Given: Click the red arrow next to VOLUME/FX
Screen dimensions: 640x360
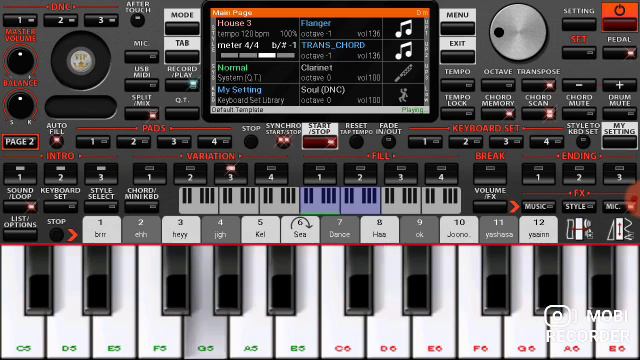Looking at the screenshot, I should click(x=514, y=207).
